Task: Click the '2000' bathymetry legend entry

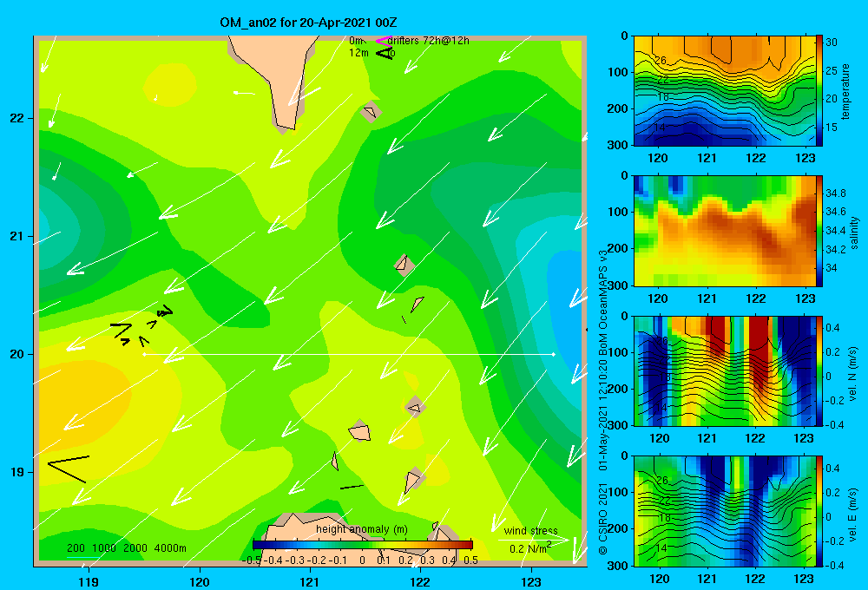Action: pos(135,548)
